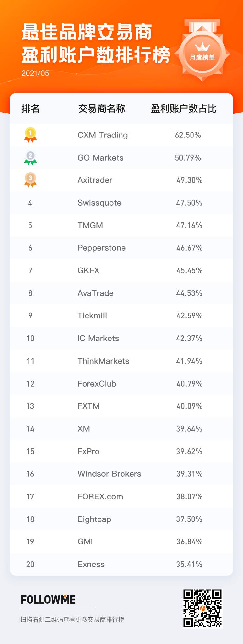Click the Windsor Brokers entry
Image resolution: width=243 pixels, height=644 pixels.
click(109, 474)
